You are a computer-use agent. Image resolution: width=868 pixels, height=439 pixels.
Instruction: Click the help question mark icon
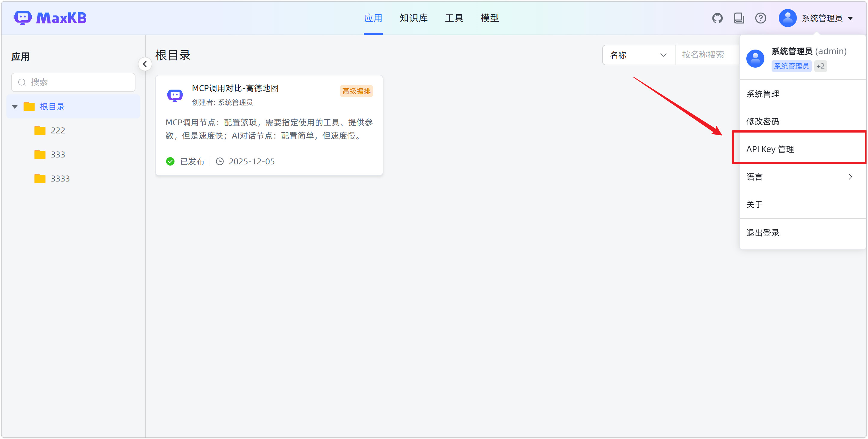tap(760, 18)
